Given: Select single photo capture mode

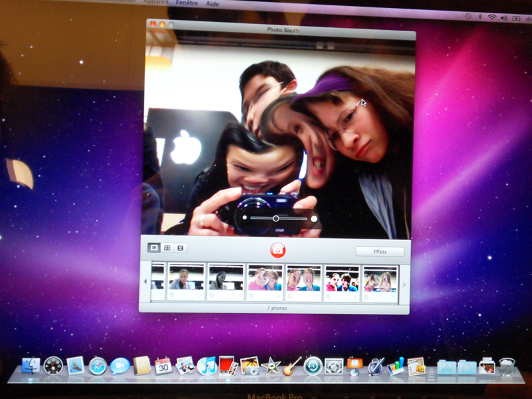Looking at the screenshot, I should pos(154,248).
